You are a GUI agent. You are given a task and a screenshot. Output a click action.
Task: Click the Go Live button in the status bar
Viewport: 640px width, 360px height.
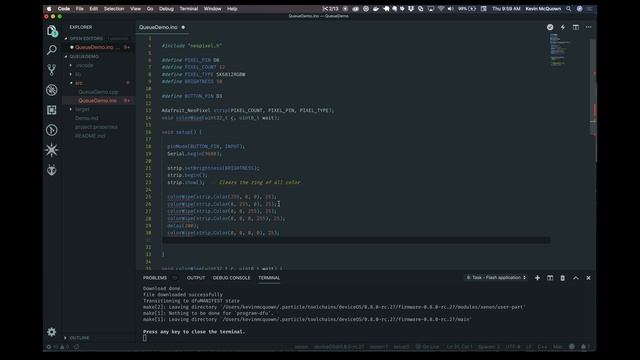(427, 347)
